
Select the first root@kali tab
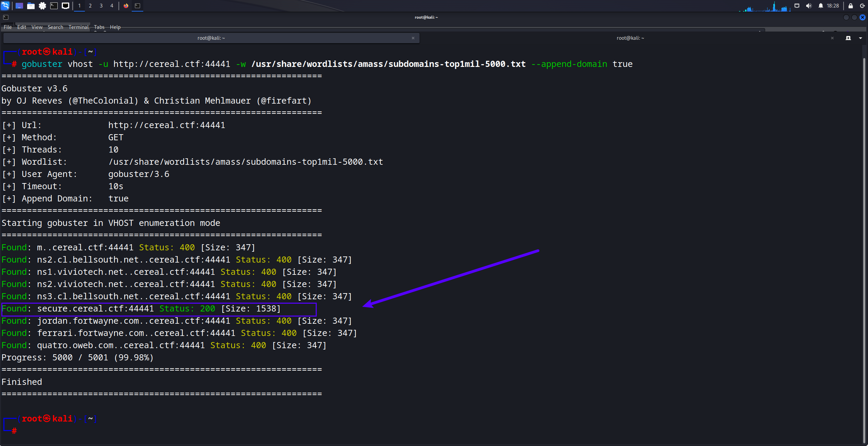(x=211, y=38)
